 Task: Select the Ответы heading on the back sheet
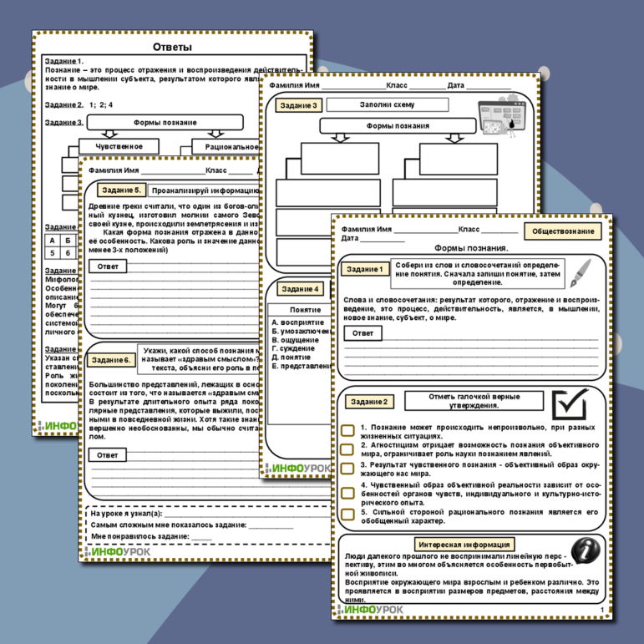173,48
